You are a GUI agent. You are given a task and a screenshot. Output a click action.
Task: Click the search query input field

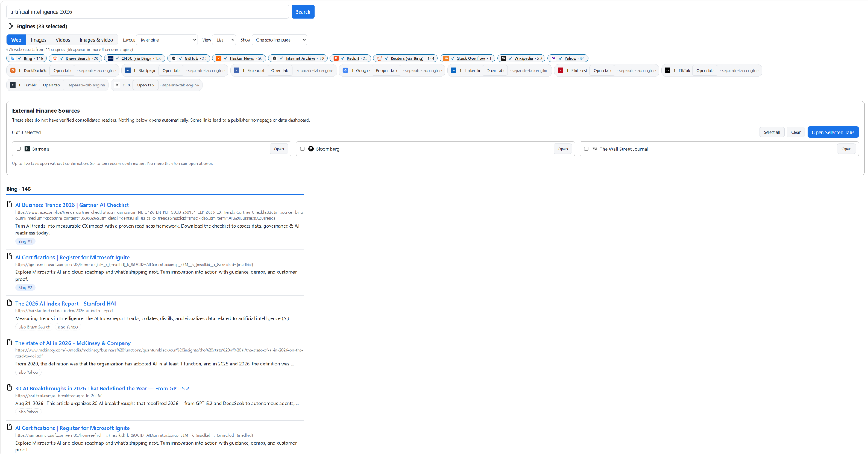147,11
